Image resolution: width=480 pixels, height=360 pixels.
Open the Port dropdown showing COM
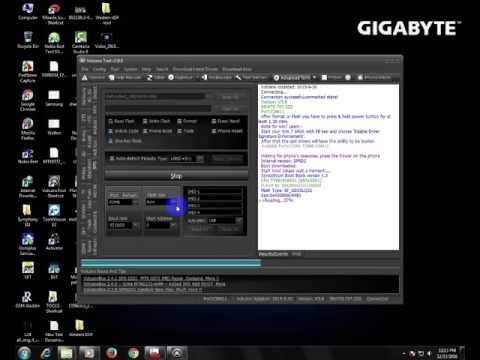(124, 202)
